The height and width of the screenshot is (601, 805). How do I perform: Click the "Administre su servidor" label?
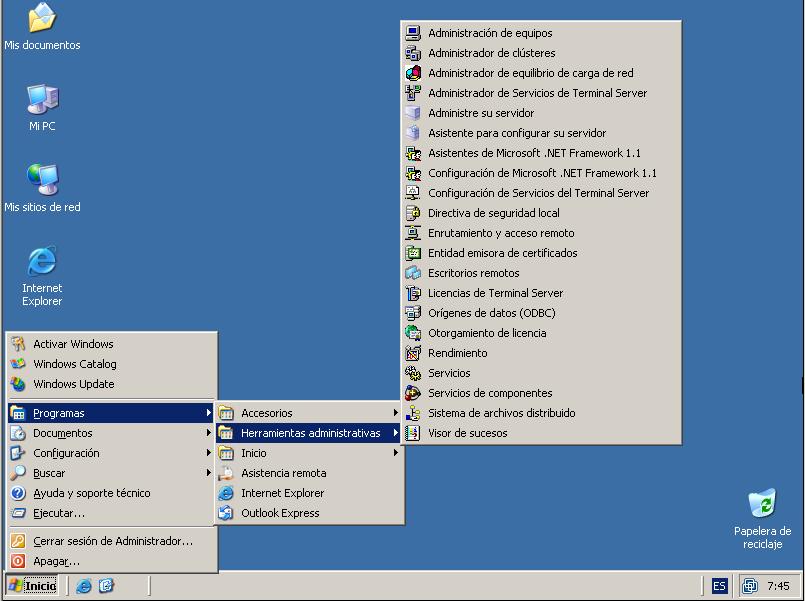click(x=481, y=113)
